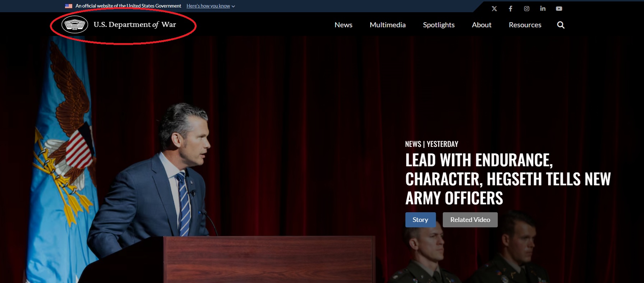Open the LinkedIn social link
The height and width of the screenshot is (283, 644).
[x=543, y=9]
